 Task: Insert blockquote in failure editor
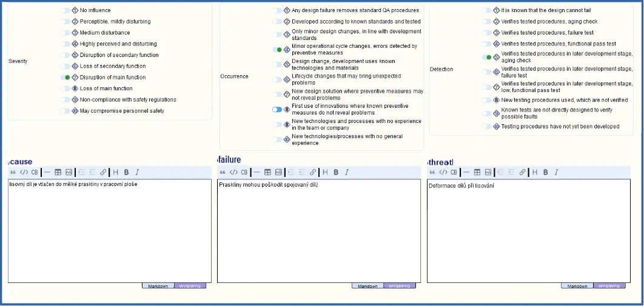tap(223, 172)
